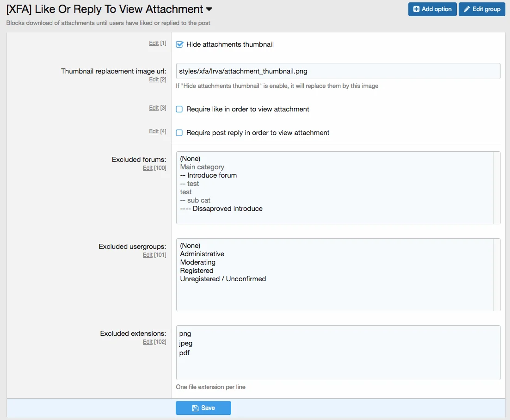Open Edit link for Excluded extensions option
This screenshot has height=420, width=510.
[x=147, y=342]
